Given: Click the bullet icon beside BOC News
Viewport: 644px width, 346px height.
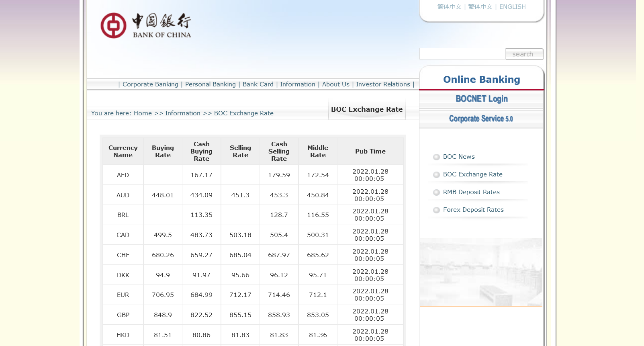Looking at the screenshot, I should pos(436,157).
